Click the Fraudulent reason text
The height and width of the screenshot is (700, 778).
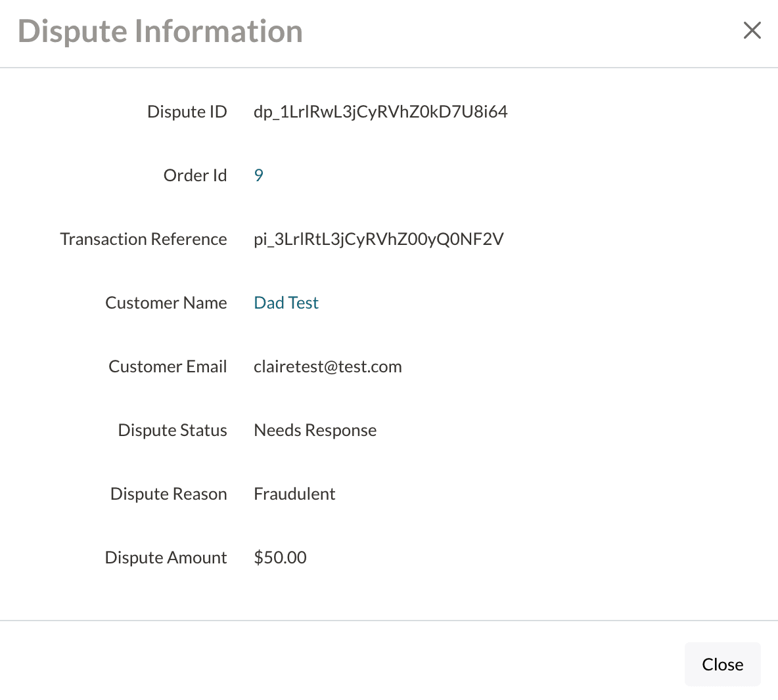pos(294,494)
